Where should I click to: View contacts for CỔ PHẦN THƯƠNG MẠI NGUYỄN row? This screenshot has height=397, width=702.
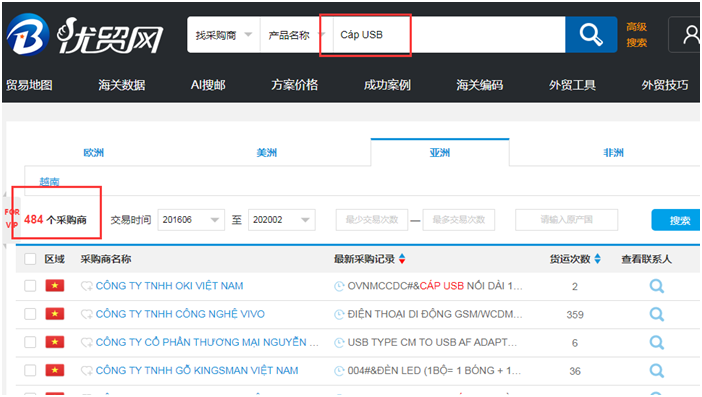(x=656, y=342)
